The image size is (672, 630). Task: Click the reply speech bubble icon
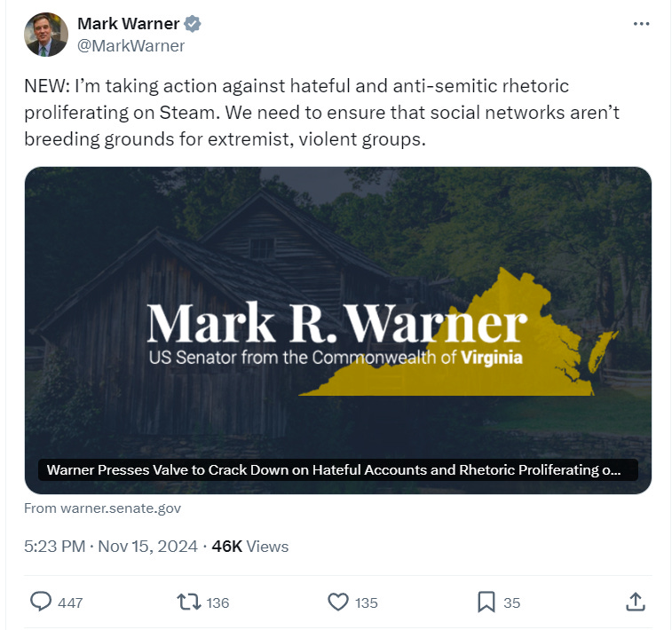(41, 602)
